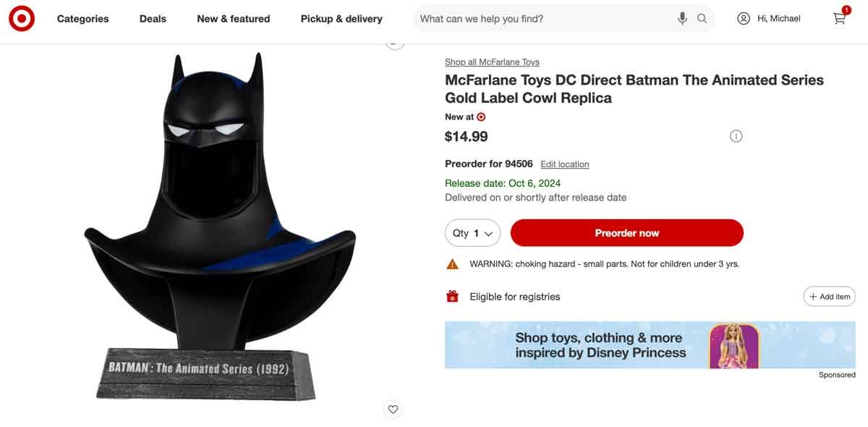Click the price info icon
This screenshot has width=868, height=427.
tap(736, 136)
